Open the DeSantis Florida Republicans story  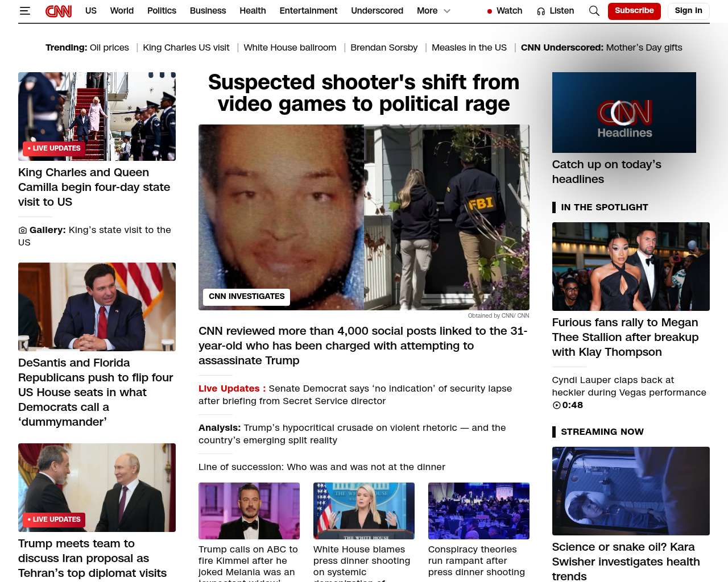[x=96, y=392]
